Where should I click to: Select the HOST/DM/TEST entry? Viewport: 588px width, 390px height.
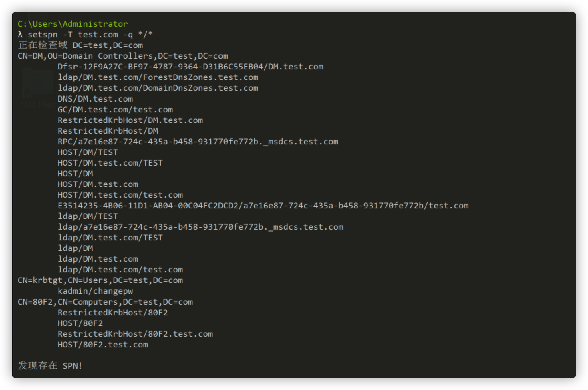point(88,152)
